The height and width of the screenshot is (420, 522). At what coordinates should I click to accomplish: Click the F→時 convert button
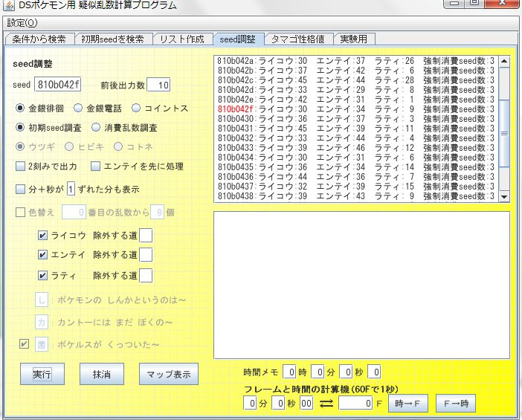(x=456, y=404)
